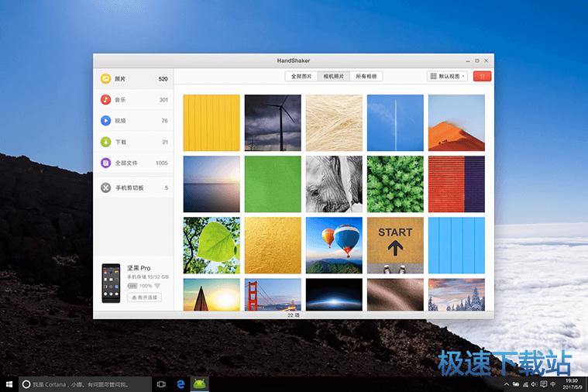
Task: Expand the 默认视图 view dropdown
Action: [x=447, y=76]
